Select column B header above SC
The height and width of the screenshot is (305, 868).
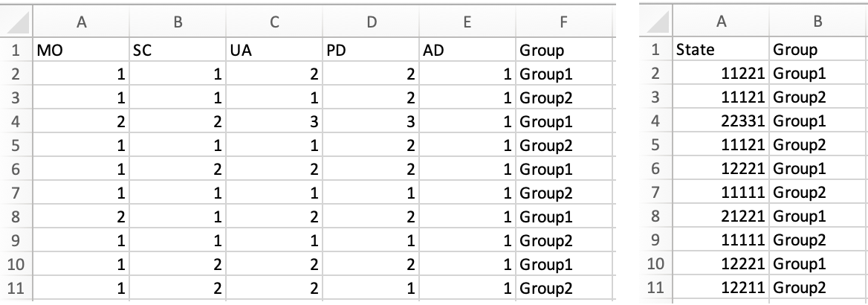177,23
